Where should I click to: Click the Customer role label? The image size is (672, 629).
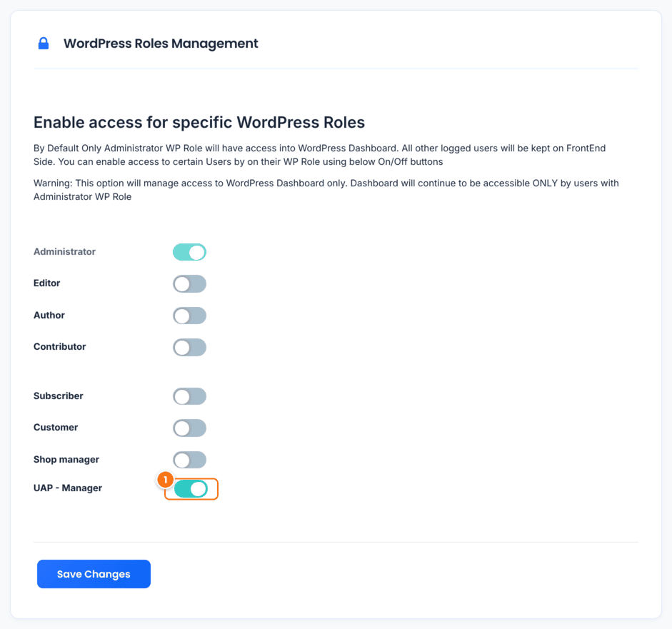[x=56, y=427]
